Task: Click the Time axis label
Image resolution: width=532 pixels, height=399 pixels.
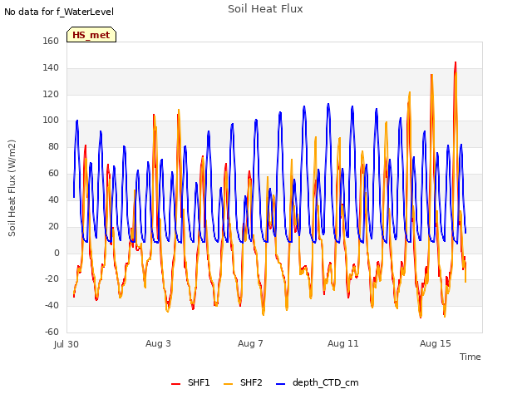Action: coord(470,357)
